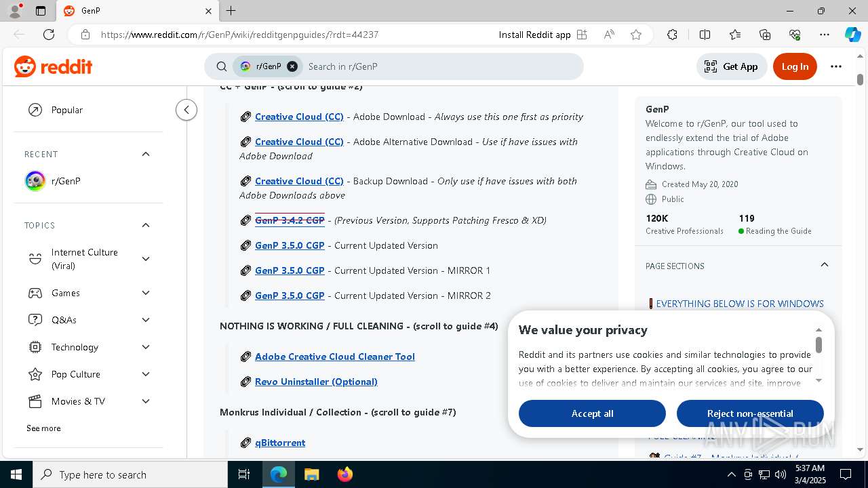Open Microsoft Edge from taskbar

click(x=279, y=474)
